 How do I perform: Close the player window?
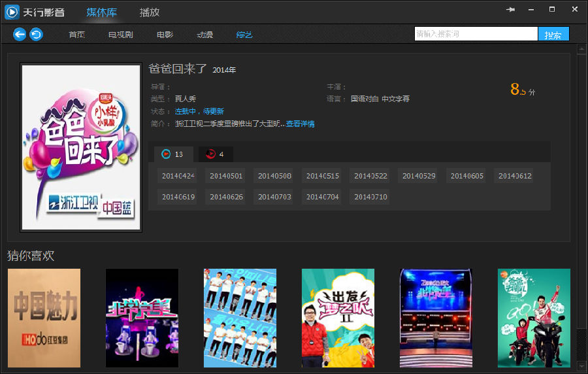[575, 9]
